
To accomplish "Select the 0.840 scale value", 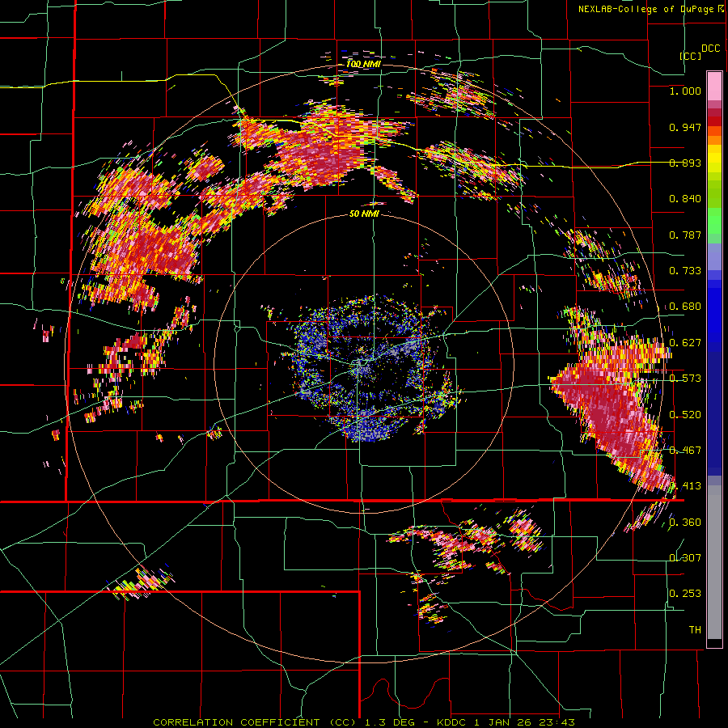I will pyautogui.click(x=685, y=199).
